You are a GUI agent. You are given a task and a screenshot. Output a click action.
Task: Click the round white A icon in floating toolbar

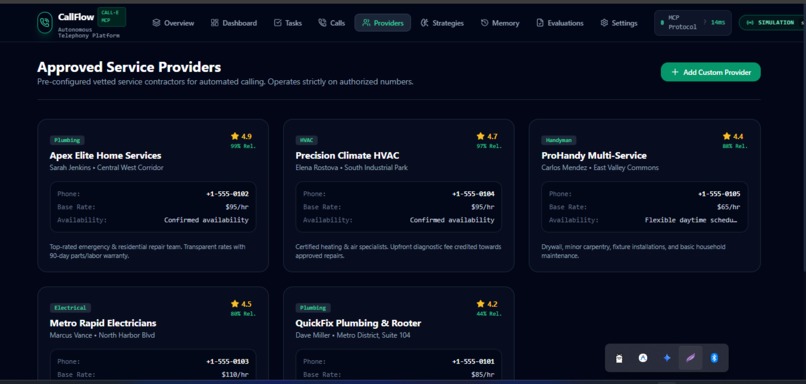(x=643, y=358)
